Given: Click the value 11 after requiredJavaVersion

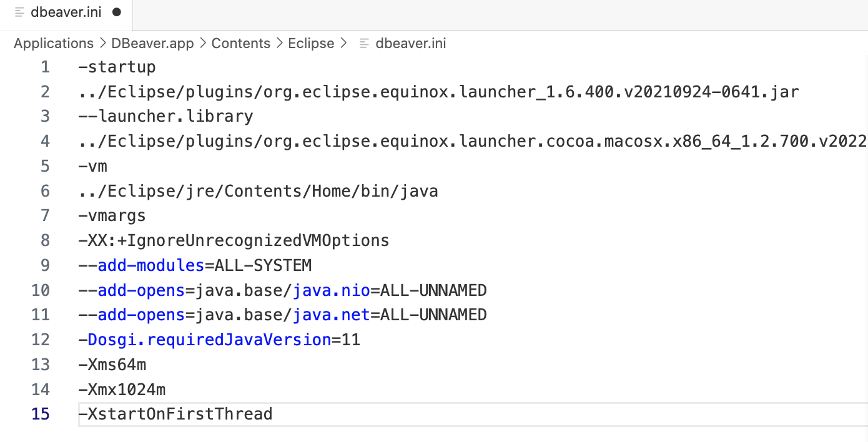Looking at the screenshot, I should [351, 340].
